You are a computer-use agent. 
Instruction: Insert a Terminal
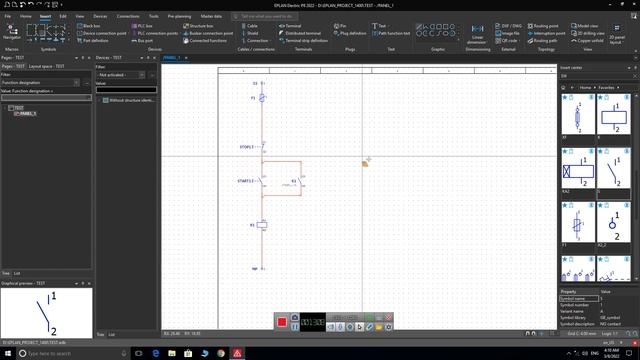click(x=290, y=26)
